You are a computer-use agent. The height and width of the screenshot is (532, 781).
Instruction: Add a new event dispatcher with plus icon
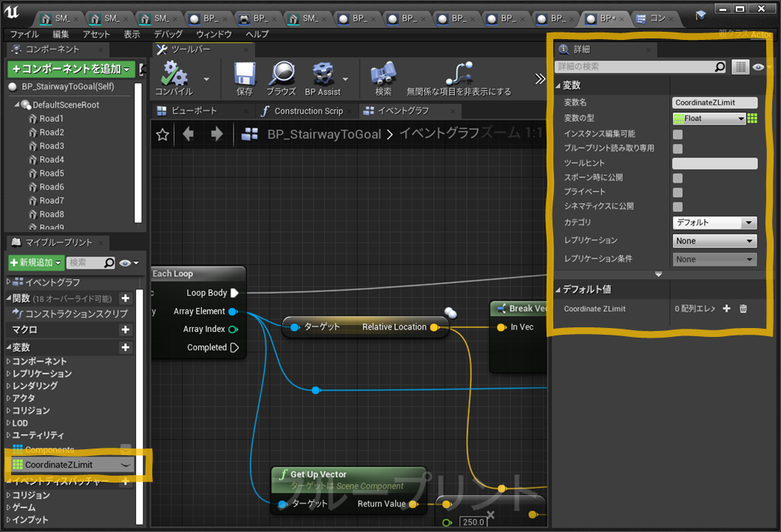[126, 481]
